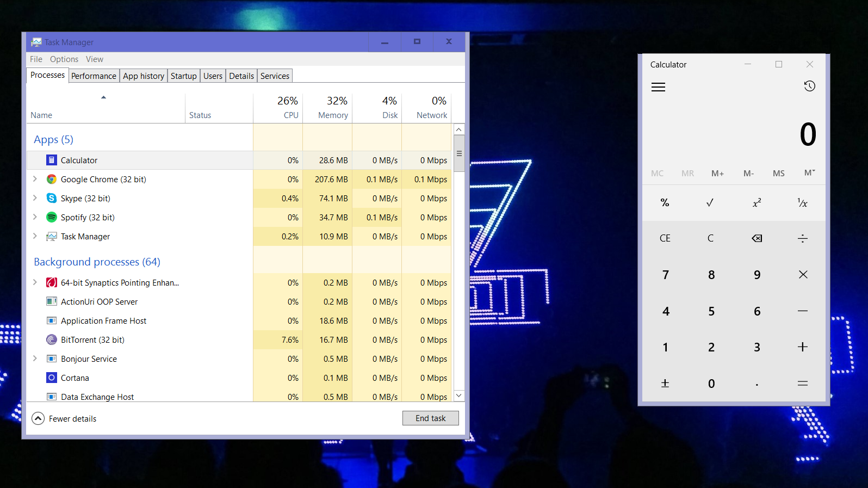This screenshot has height=488, width=868.
Task: Click the Google Chrome icon in process list
Action: coord(52,179)
